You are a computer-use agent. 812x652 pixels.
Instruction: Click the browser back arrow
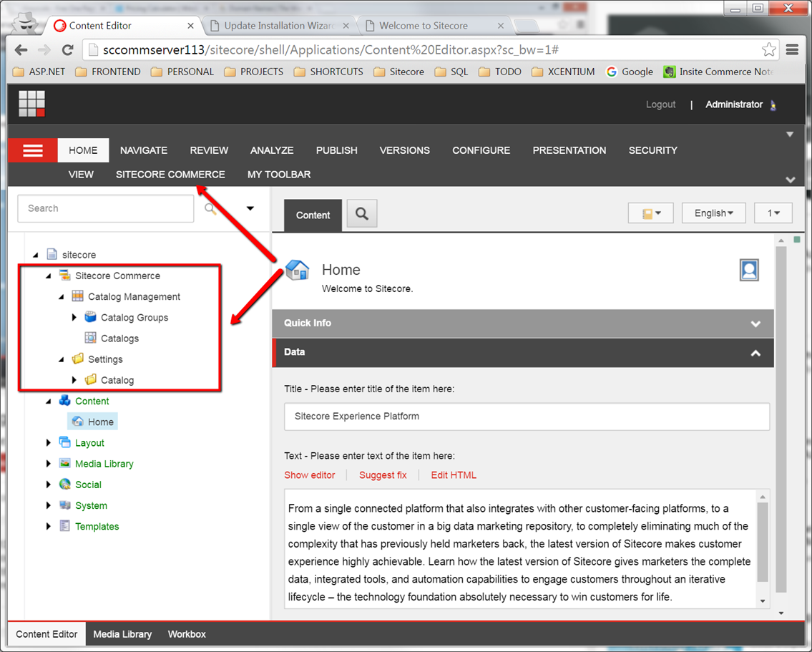tap(21, 49)
